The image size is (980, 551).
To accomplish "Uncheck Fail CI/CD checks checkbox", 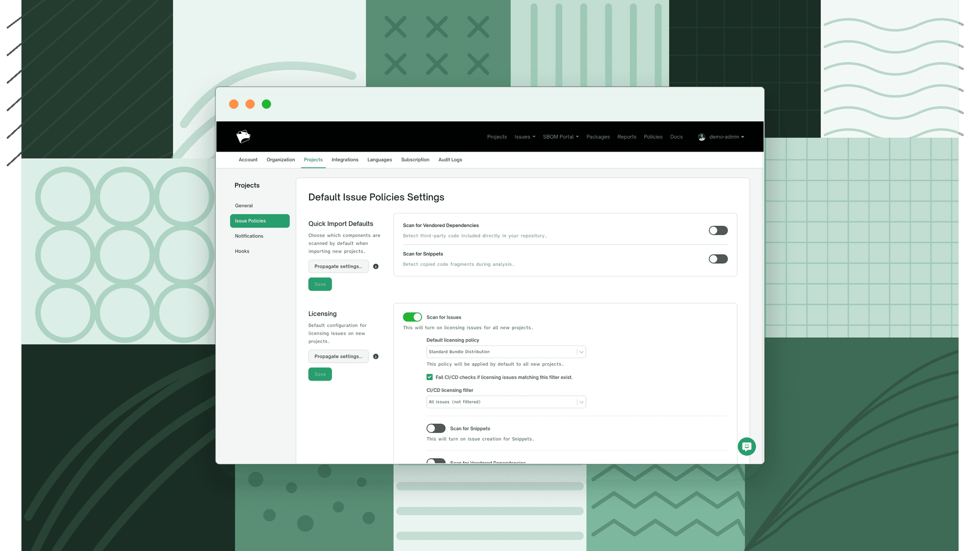I will pyautogui.click(x=430, y=378).
